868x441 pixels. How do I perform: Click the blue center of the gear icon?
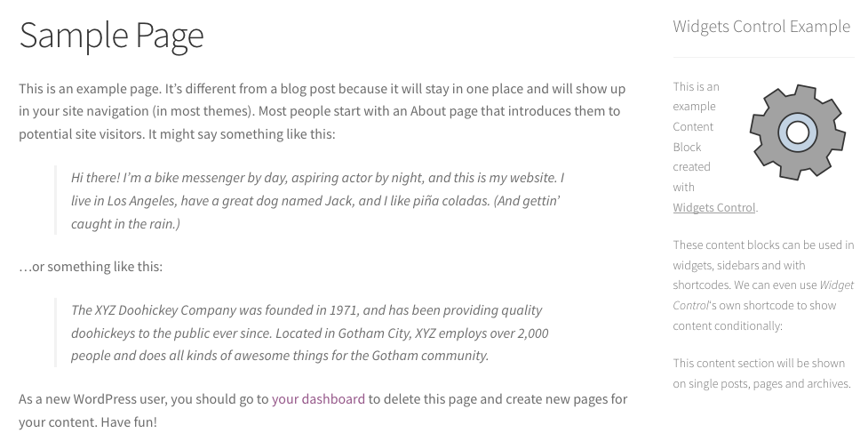click(798, 132)
